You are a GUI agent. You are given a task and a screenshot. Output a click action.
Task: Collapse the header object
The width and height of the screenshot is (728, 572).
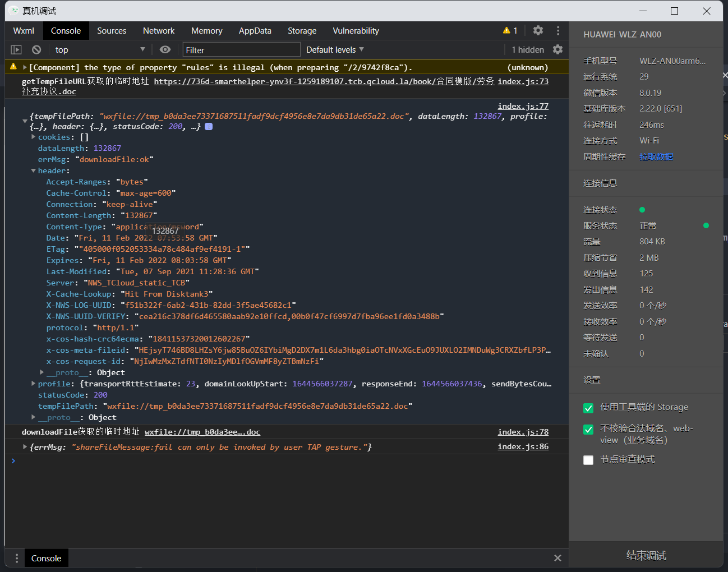tap(34, 170)
